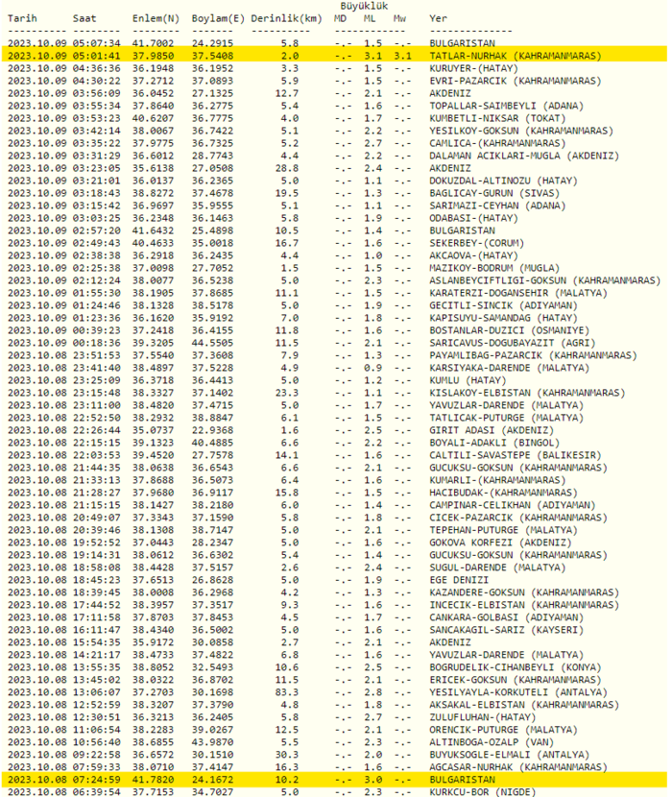Image resolution: width=672 pixels, height=797 pixels.
Task: Click HACIBUDAK-(KAHRAMANMARAS) location
Action: pos(503,493)
